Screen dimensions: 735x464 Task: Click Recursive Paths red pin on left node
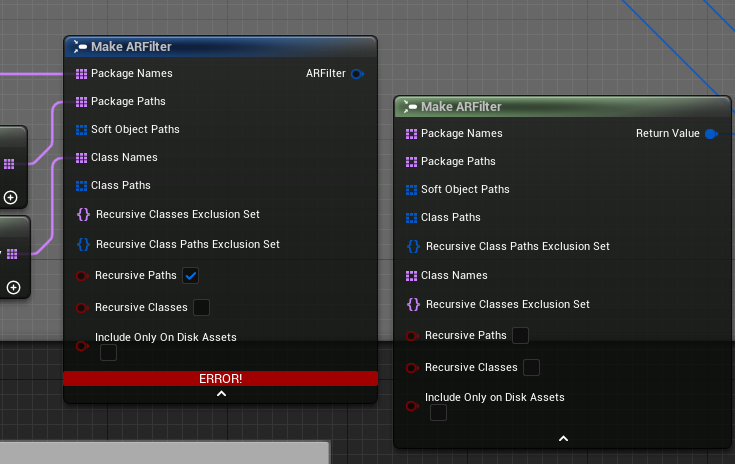click(x=82, y=276)
